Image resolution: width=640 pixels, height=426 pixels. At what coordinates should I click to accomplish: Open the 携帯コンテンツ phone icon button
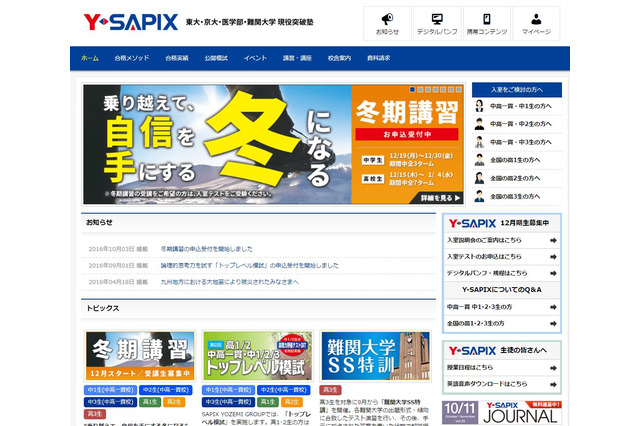tap(487, 23)
